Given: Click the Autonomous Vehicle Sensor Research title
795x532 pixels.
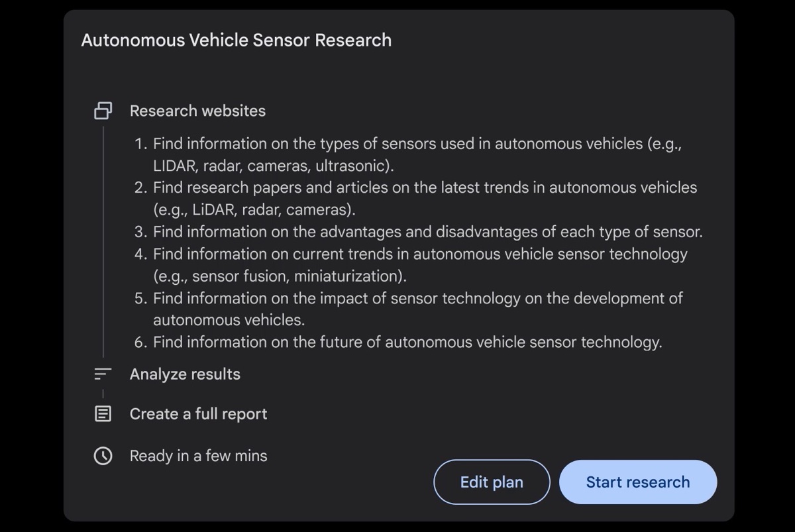Looking at the screenshot, I should [x=236, y=40].
